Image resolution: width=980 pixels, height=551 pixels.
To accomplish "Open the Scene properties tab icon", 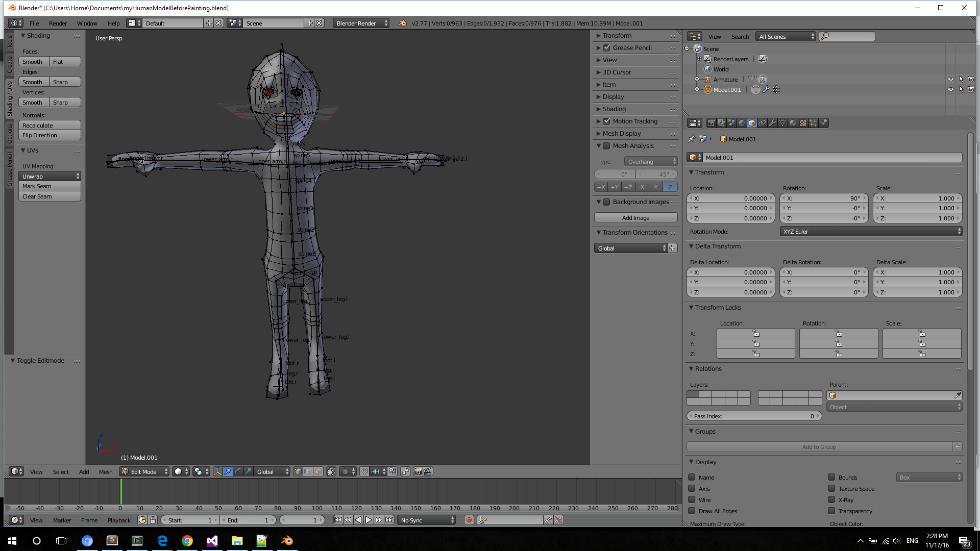I will coord(731,123).
